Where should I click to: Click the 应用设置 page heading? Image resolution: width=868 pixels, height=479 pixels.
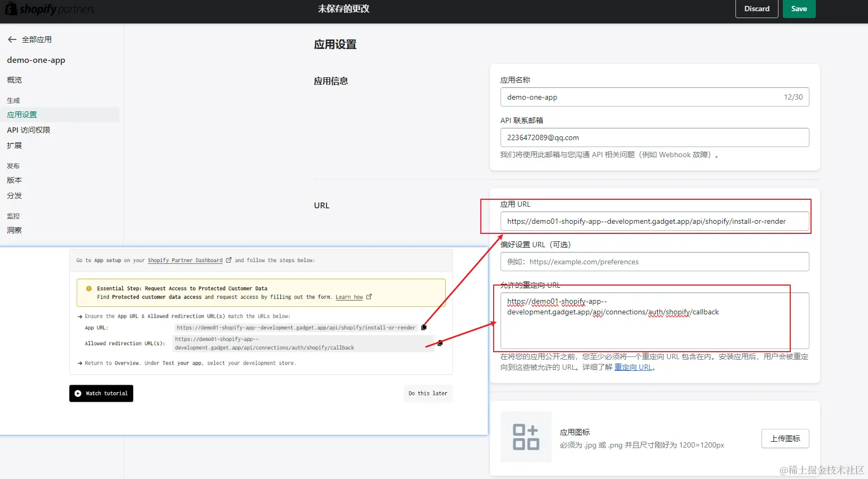pos(335,45)
